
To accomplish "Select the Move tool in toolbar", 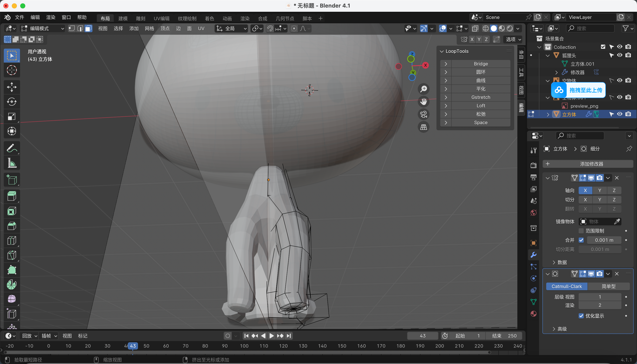I will [x=12, y=87].
